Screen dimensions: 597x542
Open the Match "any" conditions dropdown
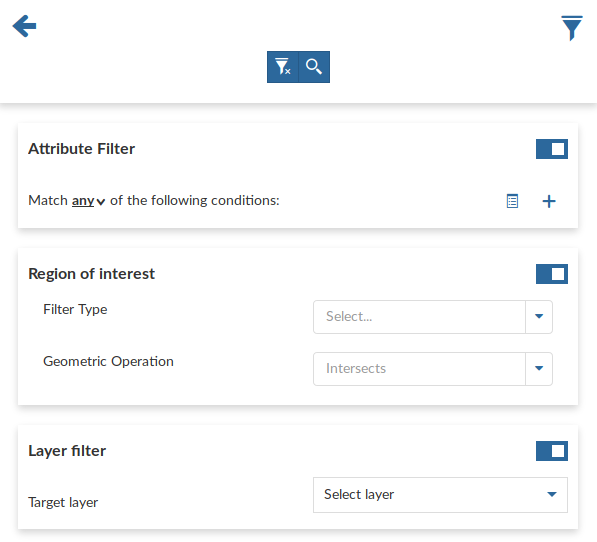pyautogui.click(x=88, y=201)
